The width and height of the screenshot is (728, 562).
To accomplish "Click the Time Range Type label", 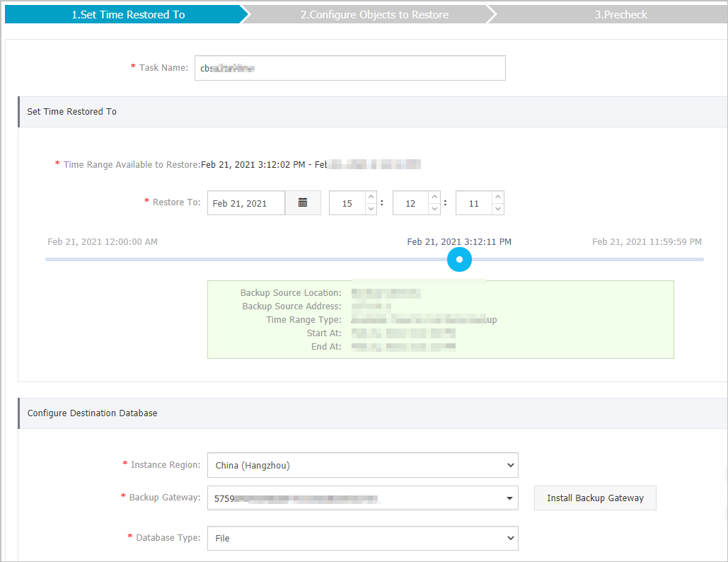I will point(304,319).
